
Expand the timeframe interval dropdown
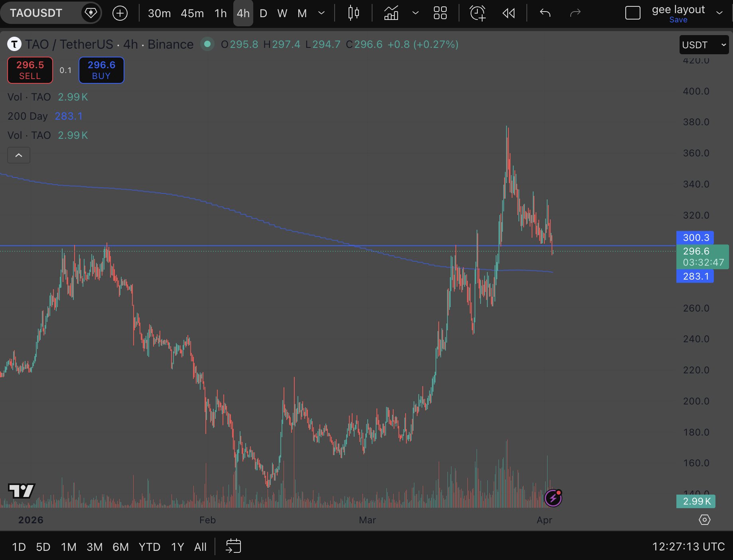point(321,13)
